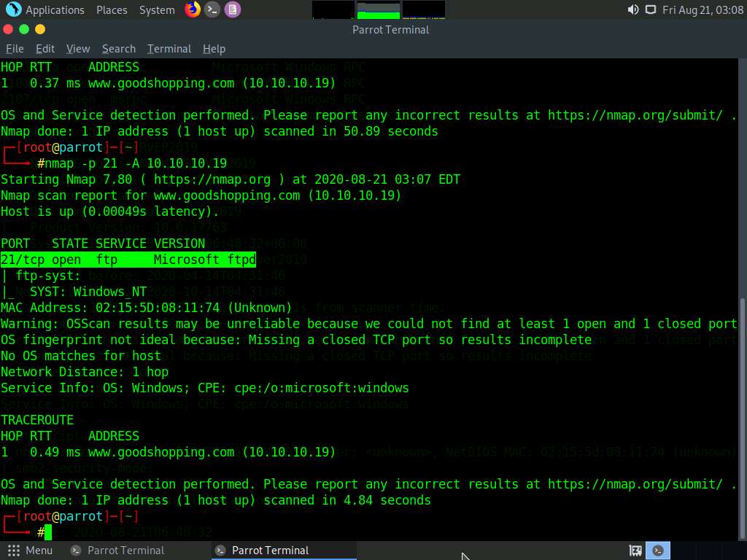747x560 pixels.
Task: Click the 'Network Distance: 1 hop' line
Action: tap(85, 372)
